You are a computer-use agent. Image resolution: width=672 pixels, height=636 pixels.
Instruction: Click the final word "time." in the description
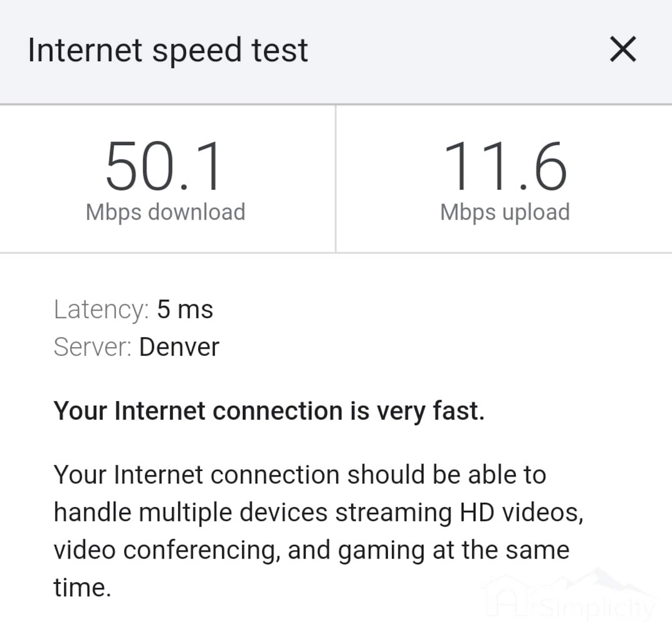click(x=82, y=587)
